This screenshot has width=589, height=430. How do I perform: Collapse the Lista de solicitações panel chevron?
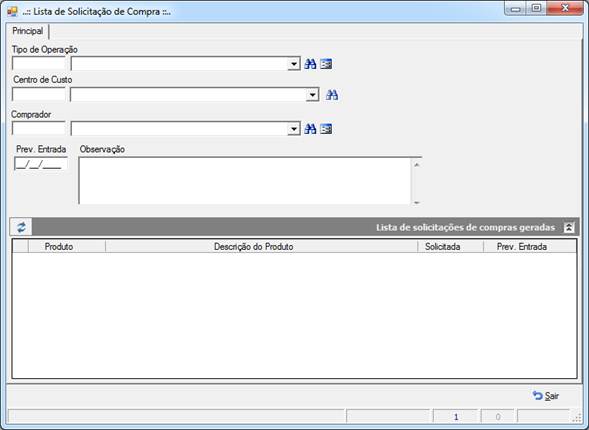click(569, 227)
